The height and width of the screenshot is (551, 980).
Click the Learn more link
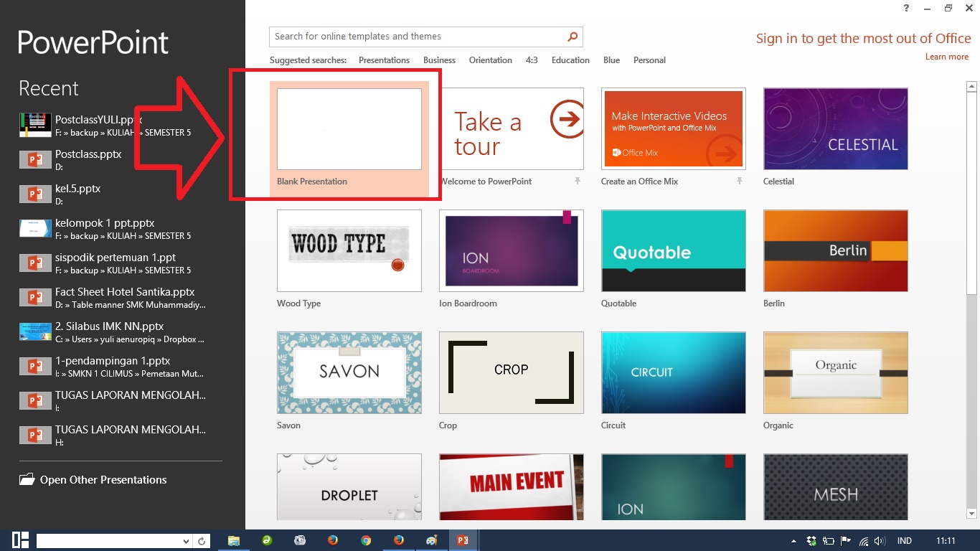click(946, 57)
